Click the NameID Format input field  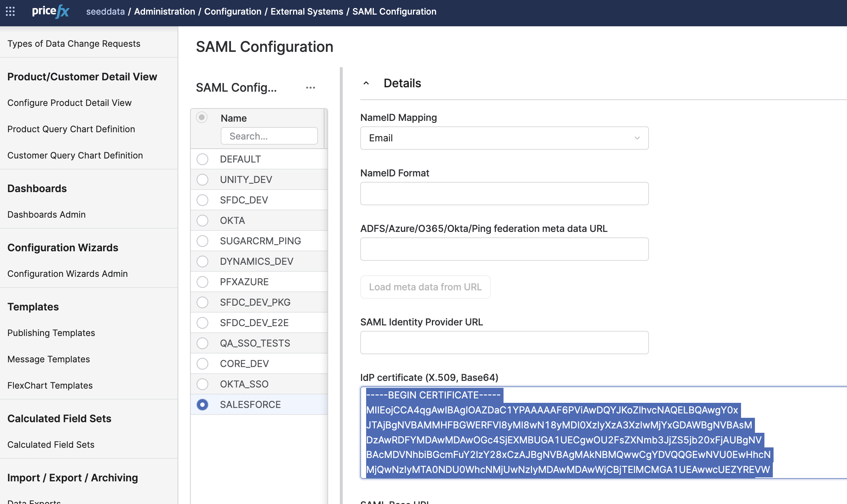[x=504, y=194]
